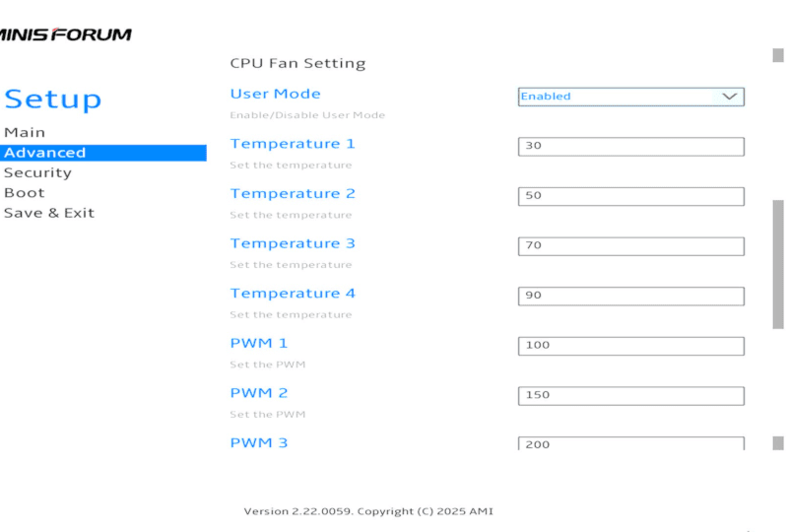Viewport: 788px width, 532px height.
Task: Select the User Mode setting label
Action: click(275, 94)
